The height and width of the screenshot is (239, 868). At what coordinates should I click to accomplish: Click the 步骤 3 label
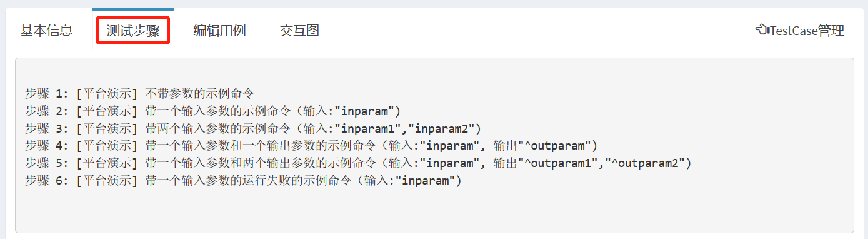[47, 129]
